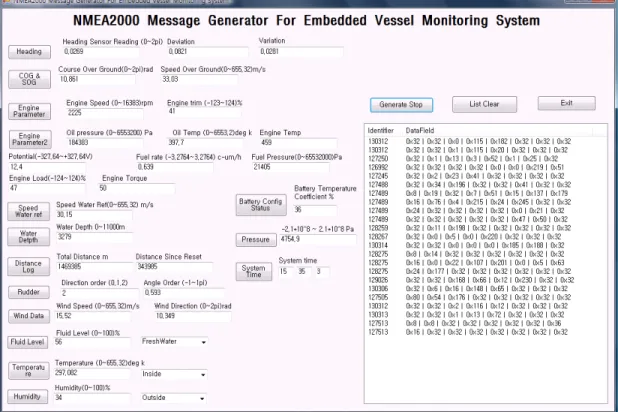This screenshot has width=618, height=412.
Task: Click the Pressure button
Action: [x=256, y=240]
